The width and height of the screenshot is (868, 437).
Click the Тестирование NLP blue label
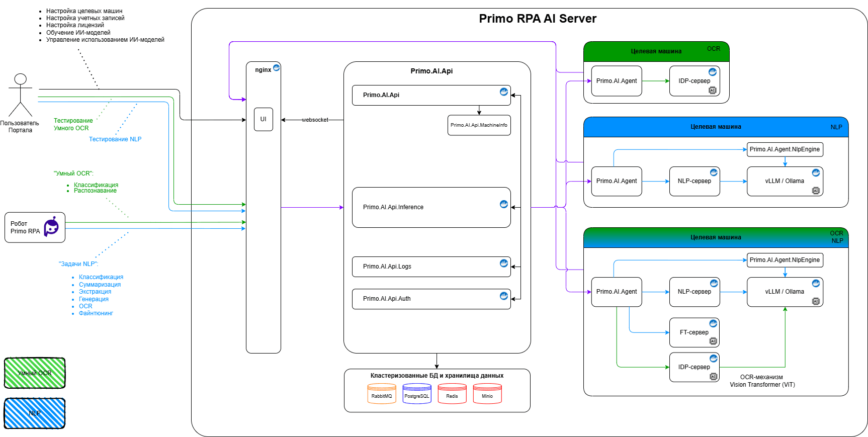coord(115,139)
